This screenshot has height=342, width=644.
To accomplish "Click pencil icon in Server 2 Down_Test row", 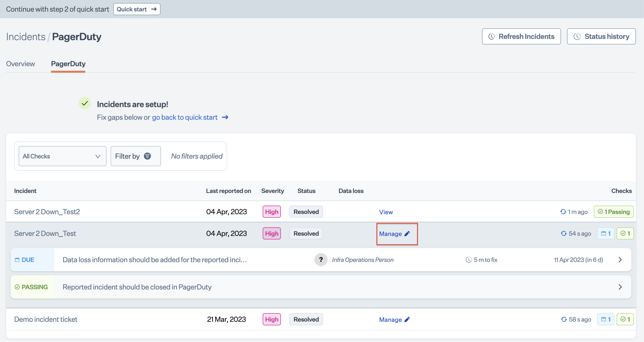I will point(407,234).
